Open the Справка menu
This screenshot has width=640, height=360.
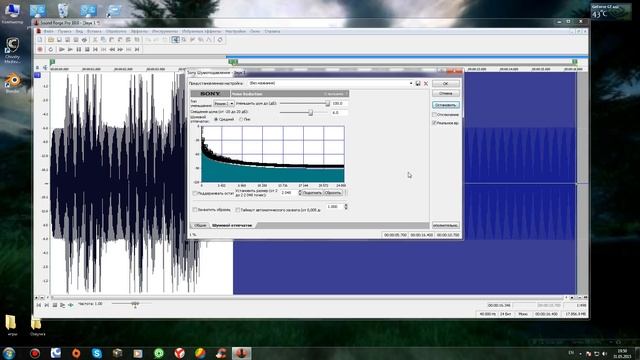click(272, 31)
